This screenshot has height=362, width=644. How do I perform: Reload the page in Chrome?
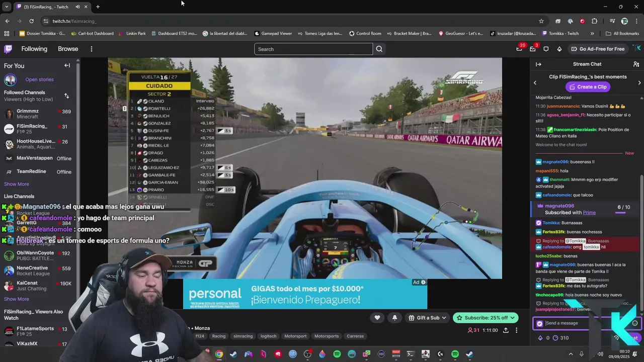[x=31, y=21]
